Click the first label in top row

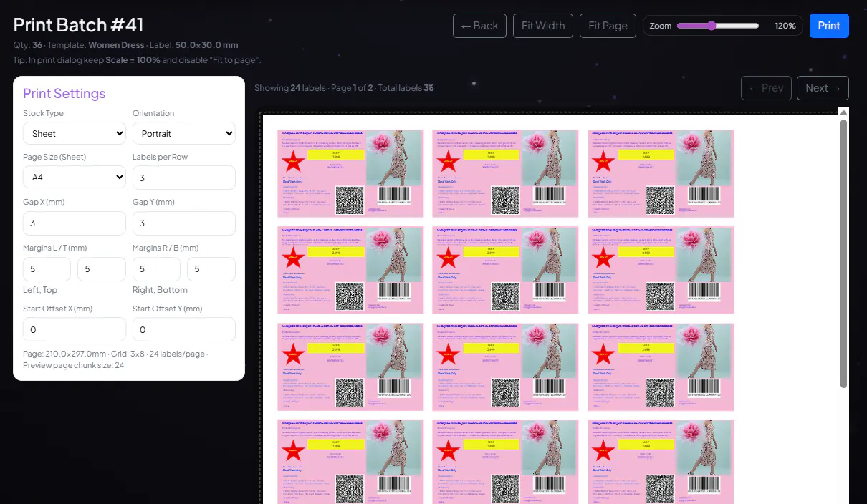(x=350, y=173)
